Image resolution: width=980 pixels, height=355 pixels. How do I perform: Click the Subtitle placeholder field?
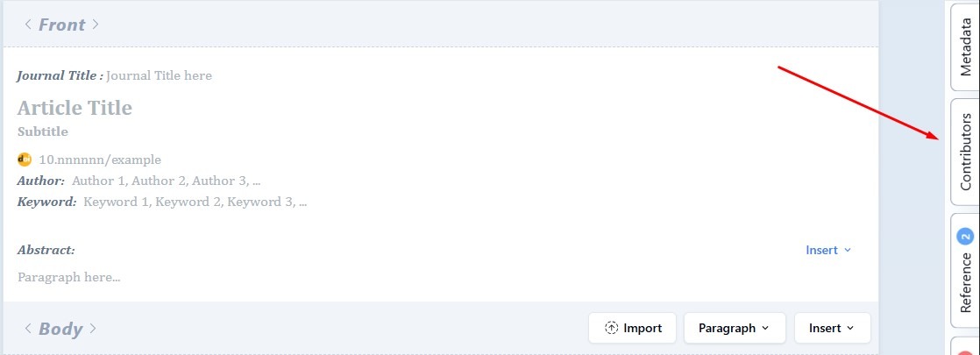43,131
